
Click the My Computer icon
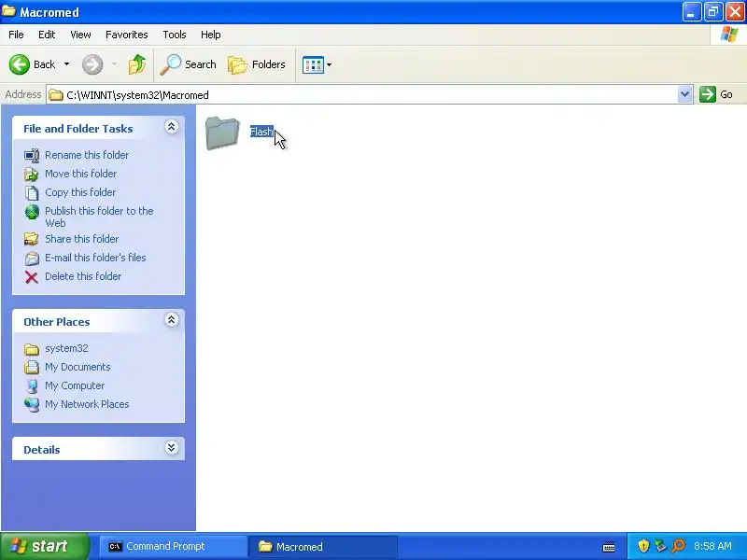tap(32, 385)
